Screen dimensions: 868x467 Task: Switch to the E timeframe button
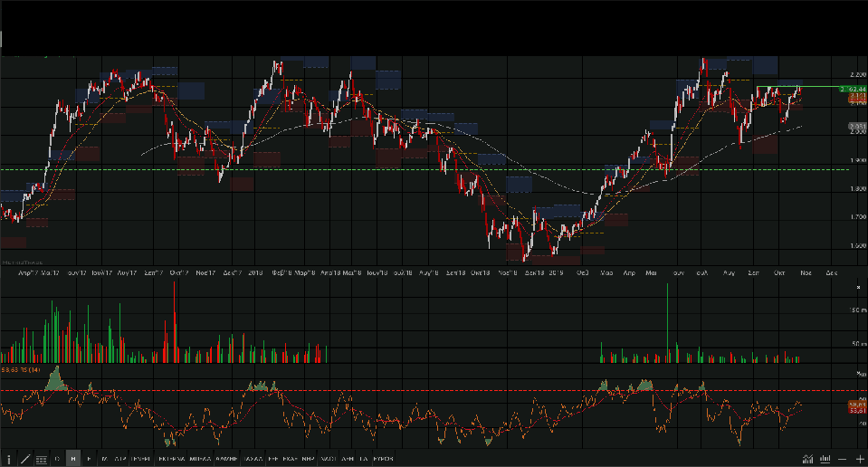89,459
